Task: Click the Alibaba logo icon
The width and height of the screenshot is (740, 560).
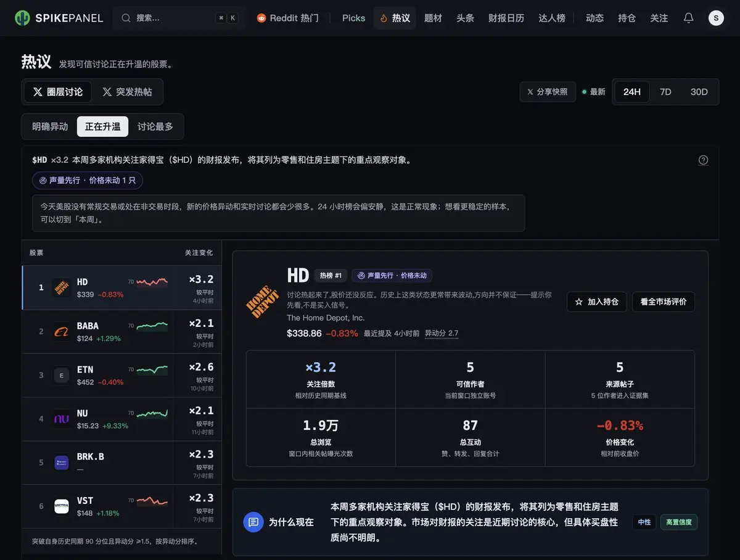Action: point(61,332)
